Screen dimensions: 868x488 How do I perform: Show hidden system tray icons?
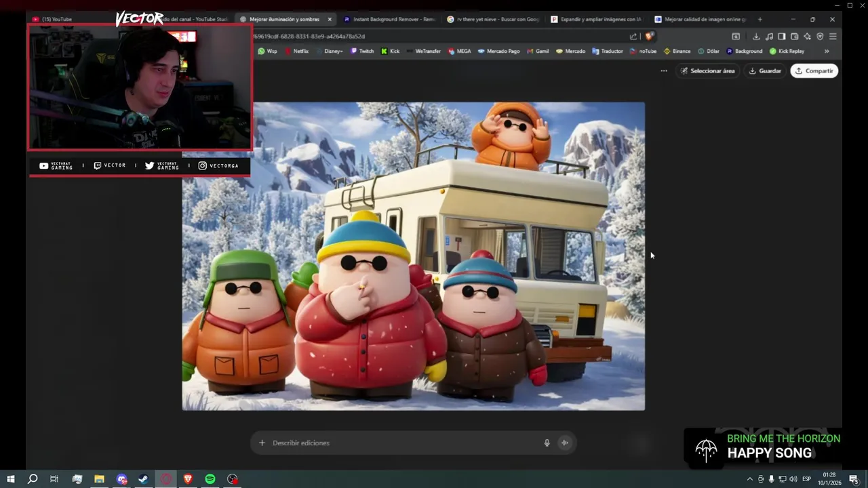click(x=749, y=479)
